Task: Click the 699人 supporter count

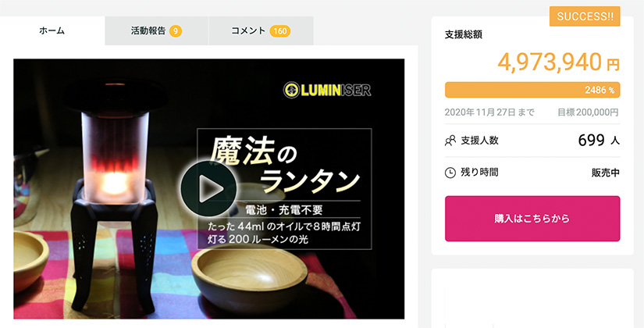Action: 599,141
